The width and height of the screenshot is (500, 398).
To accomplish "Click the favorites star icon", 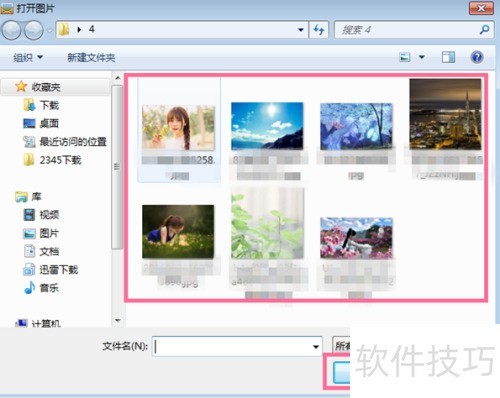I will [21, 87].
